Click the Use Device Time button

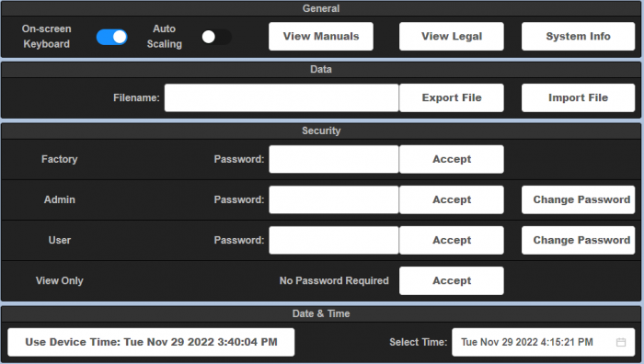151,342
